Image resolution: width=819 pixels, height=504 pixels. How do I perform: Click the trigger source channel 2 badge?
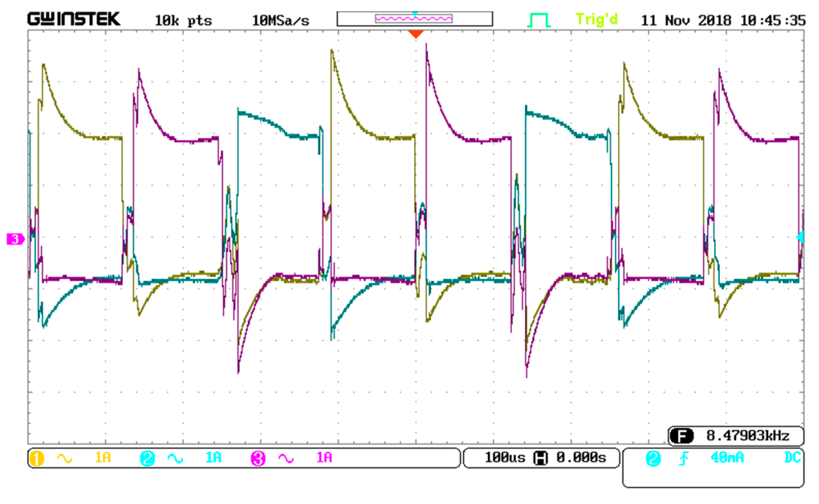coord(653,458)
